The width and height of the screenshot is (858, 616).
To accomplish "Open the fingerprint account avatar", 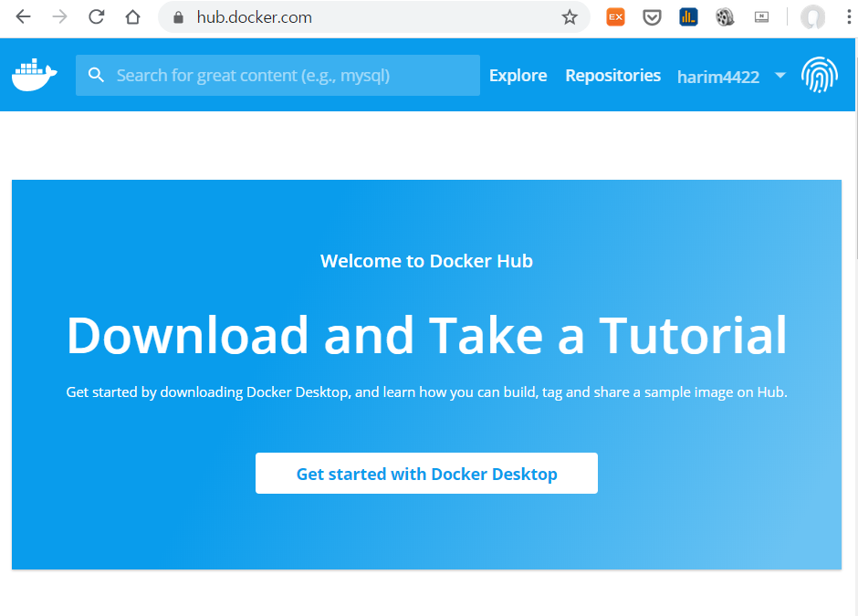I will click(x=819, y=75).
